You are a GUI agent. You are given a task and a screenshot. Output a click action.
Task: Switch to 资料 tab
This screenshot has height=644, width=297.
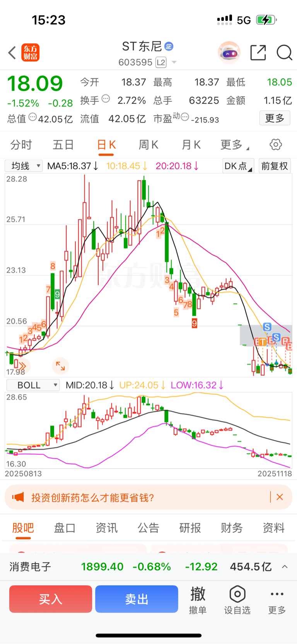[x=273, y=528]
